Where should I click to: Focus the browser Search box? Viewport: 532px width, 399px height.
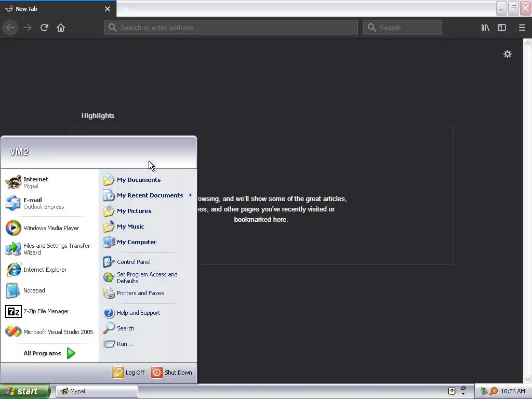pos(403,28)
